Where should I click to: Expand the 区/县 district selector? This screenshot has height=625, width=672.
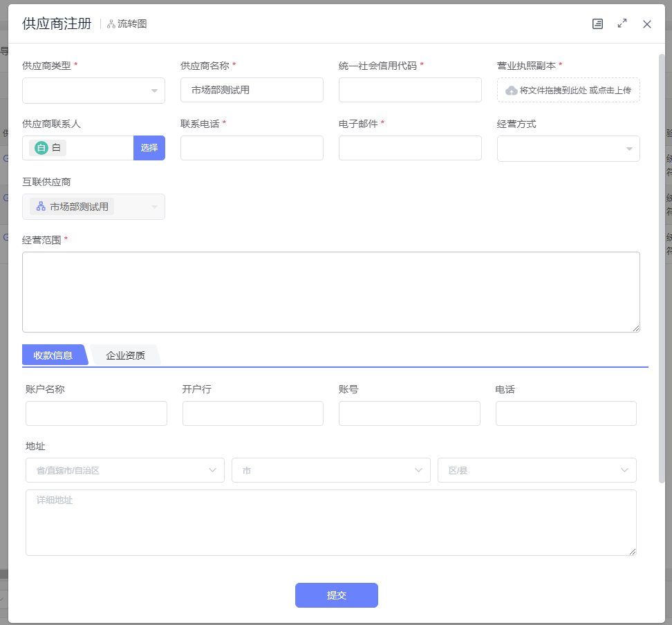point(536,470)
